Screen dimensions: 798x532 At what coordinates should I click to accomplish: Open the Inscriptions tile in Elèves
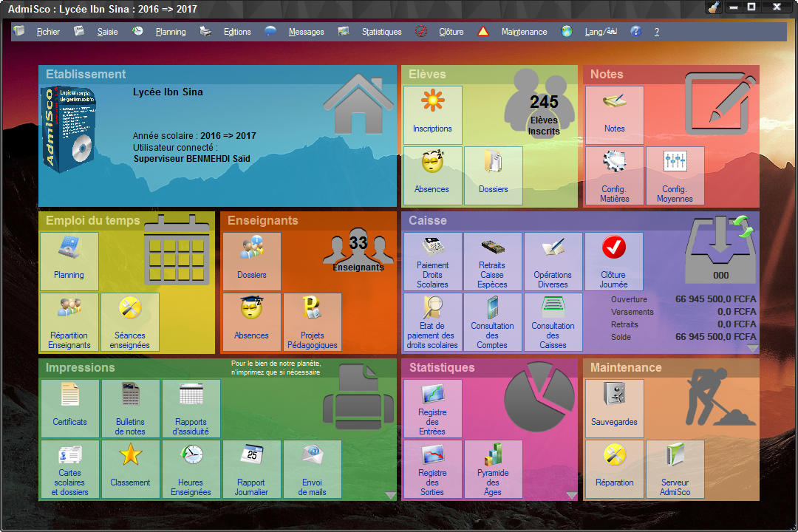(x=432, y=115)
